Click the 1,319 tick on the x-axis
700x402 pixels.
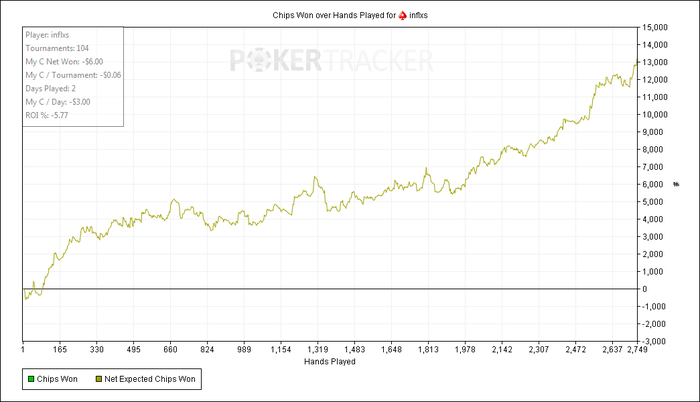click(x=317, y=349)
